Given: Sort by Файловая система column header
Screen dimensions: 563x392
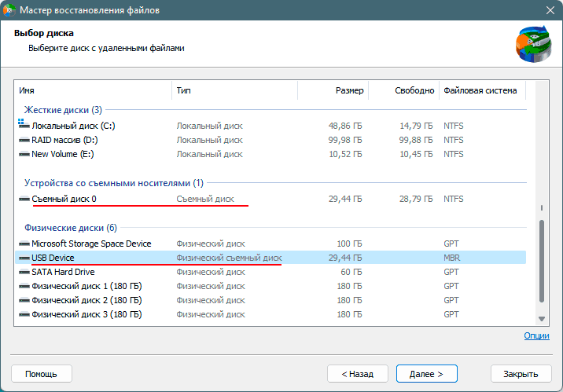Looking at the screenshot, I should tap(480, 90).
